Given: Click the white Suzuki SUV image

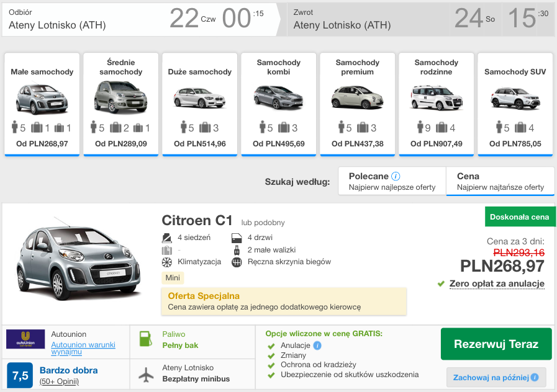Looking at the screenshot, I should [515, 98].
